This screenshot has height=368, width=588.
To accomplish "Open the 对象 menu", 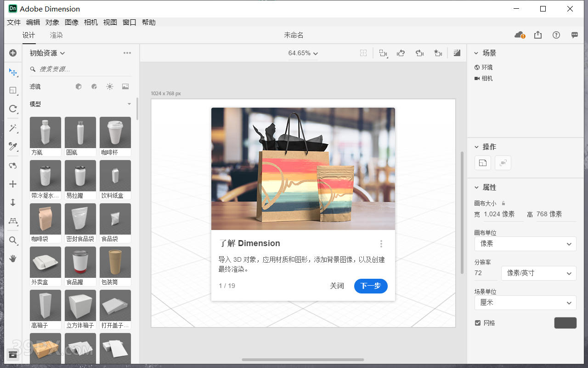I will coord(52,22).
